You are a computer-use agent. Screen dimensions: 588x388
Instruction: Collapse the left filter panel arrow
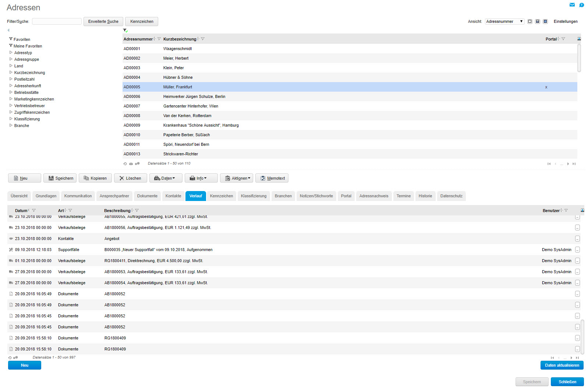[x=8, y=30]
